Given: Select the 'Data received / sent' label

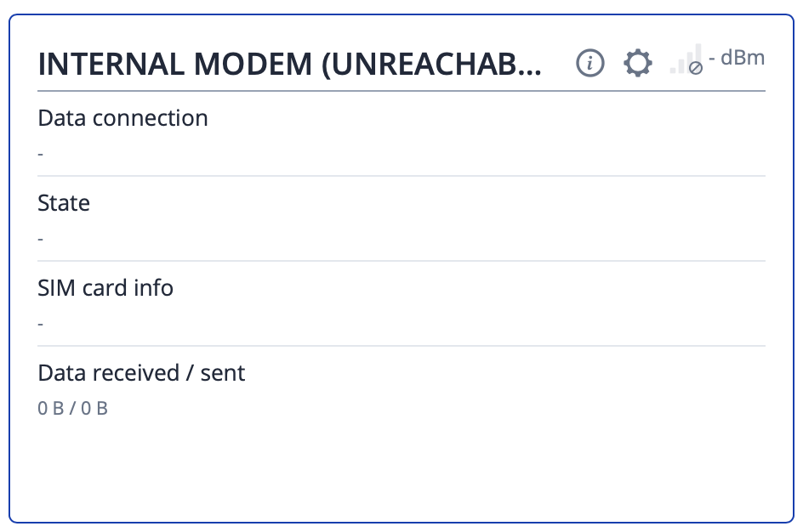Looking at the screenshot, I should [x=141, y=373].
